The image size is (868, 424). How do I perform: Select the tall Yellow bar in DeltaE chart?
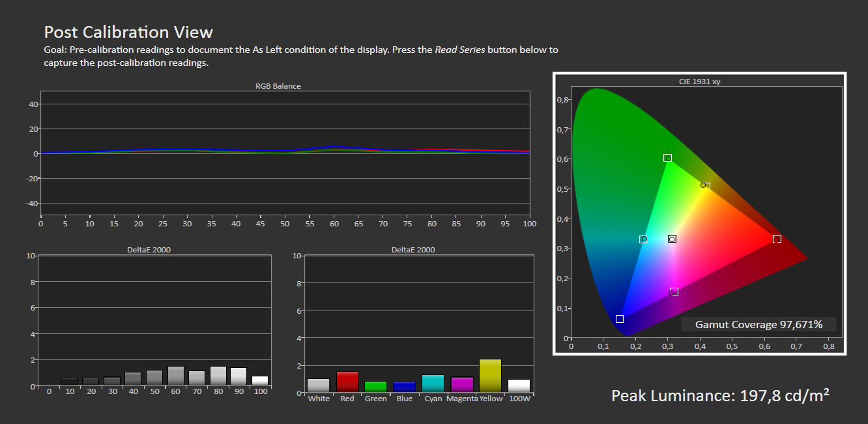(490, 376)
